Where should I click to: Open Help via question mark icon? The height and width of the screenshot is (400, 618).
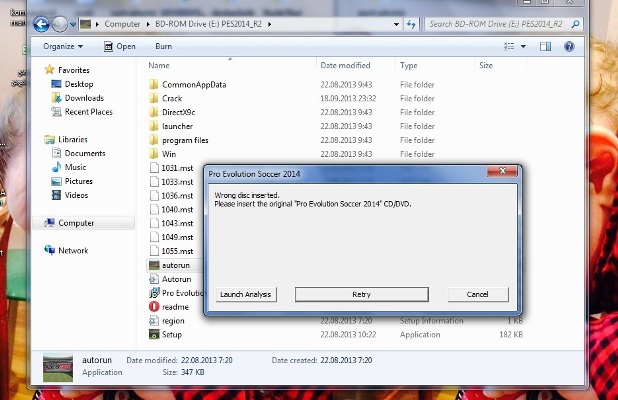569,47
